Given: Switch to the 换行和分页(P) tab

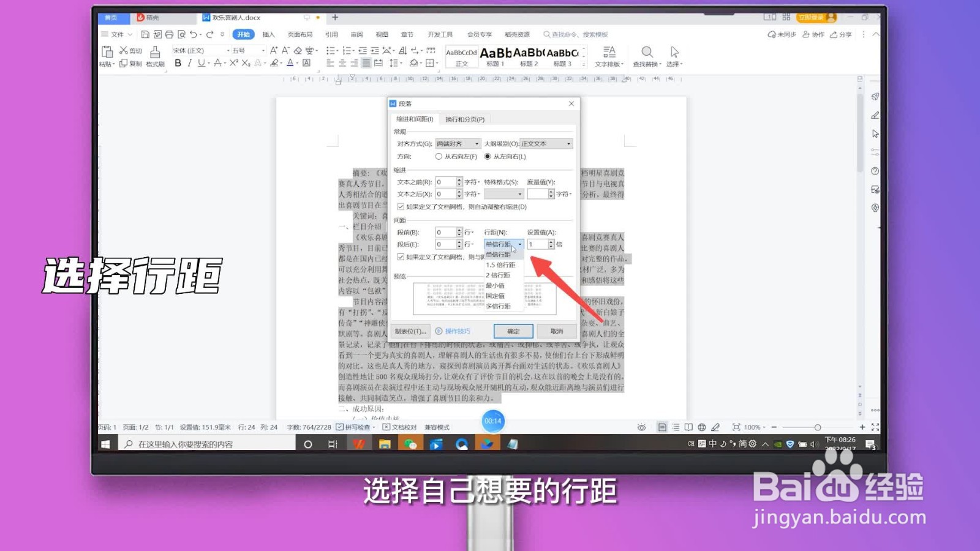Looking at the screenshot, I should coord(466,119).
